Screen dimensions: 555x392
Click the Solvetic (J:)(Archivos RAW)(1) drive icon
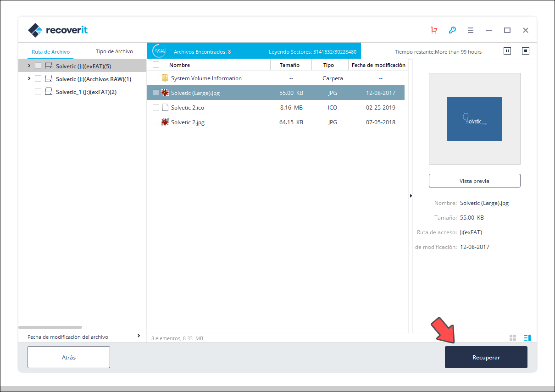49,79
